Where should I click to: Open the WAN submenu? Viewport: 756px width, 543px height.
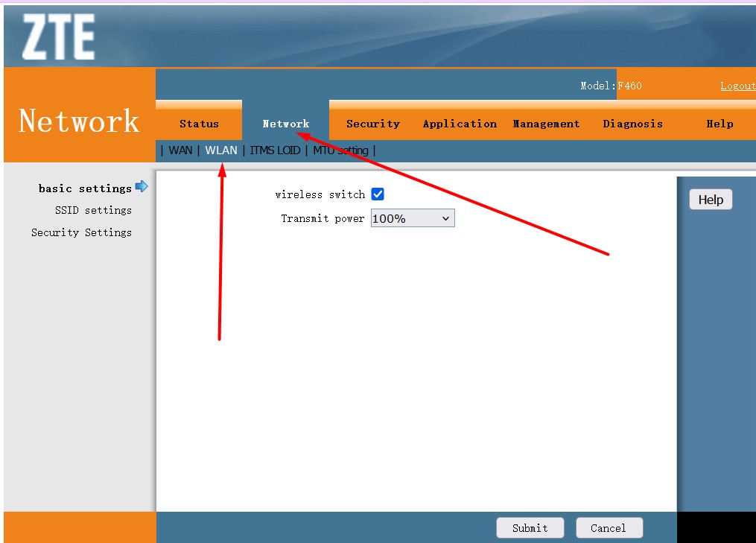[x=180, y=150]
